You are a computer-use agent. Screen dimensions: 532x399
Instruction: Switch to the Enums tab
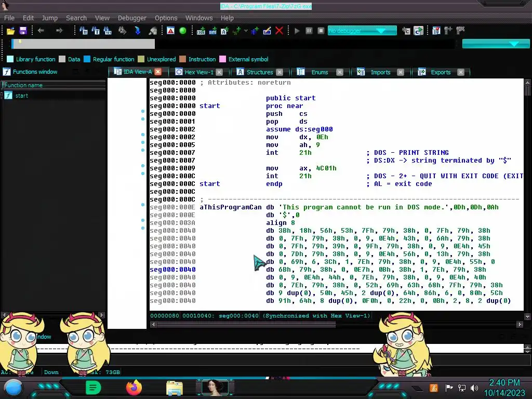(x=320, y=72)
